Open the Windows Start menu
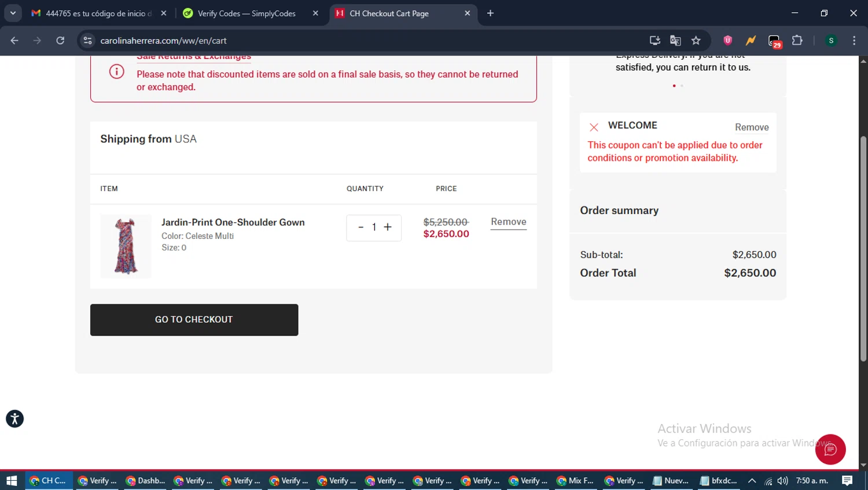The image size is (868, 490). (12, 481)
